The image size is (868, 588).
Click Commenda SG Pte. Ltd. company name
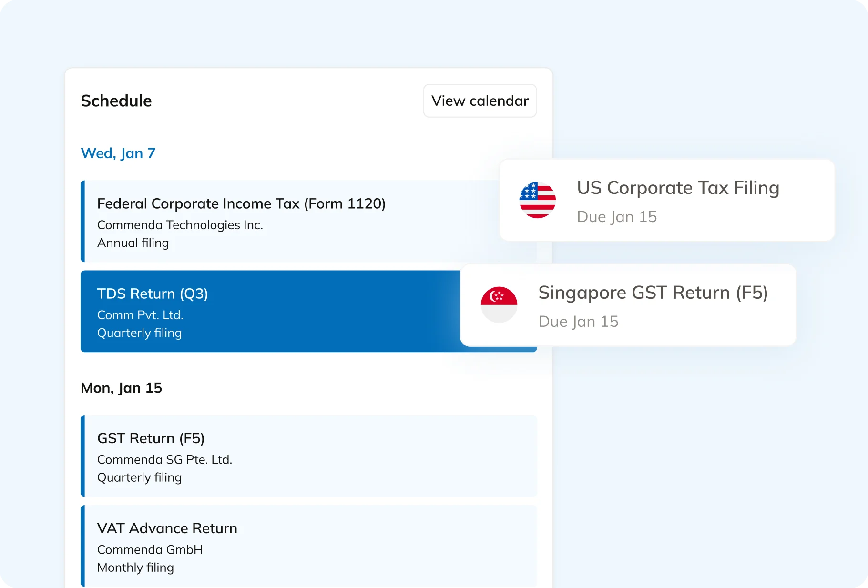click(x=164, y=459)
